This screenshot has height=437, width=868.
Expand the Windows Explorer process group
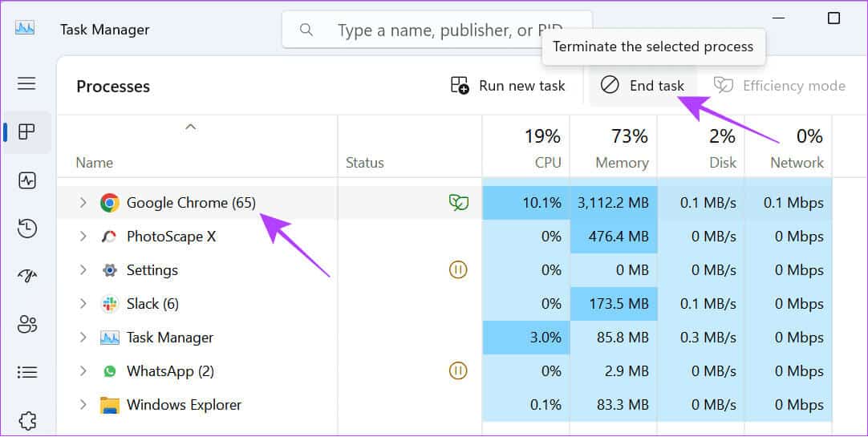(83, 404)
